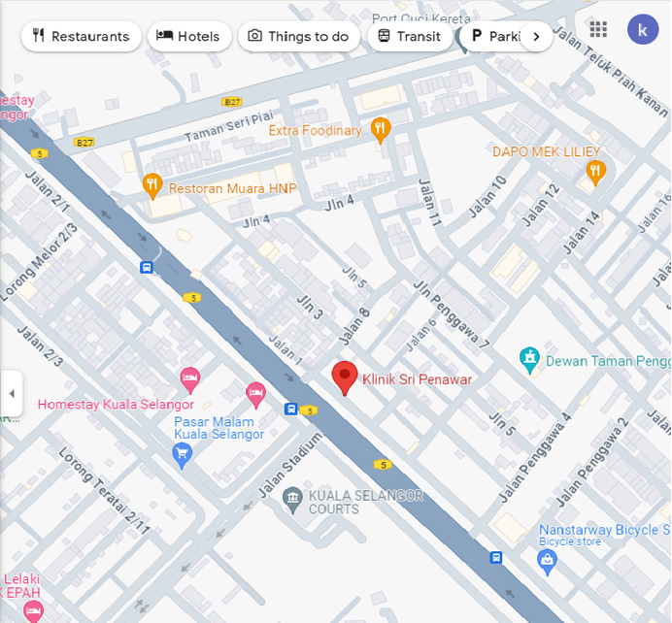Click the Restoran Muara HNP restaurant pin

click(152, 186)
